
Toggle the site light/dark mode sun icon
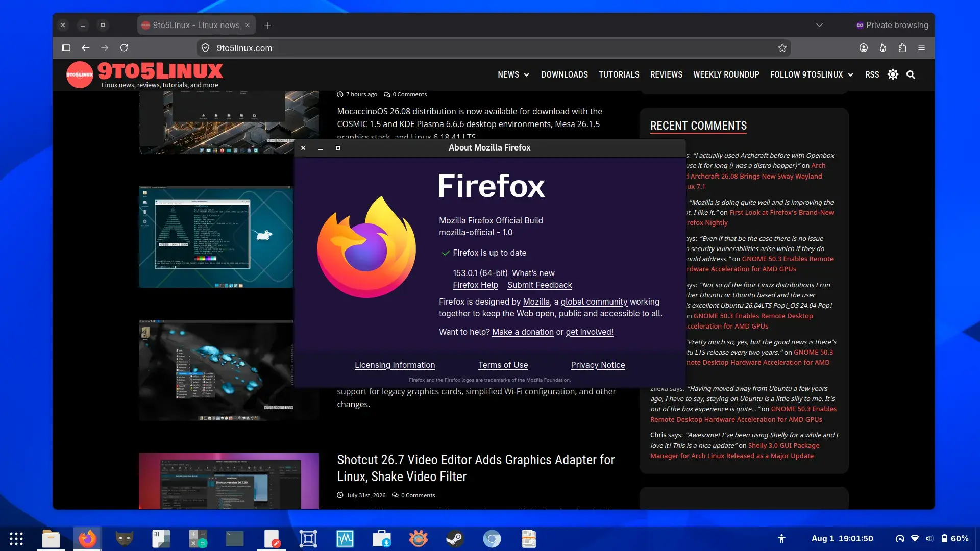[x=893, y=74]
